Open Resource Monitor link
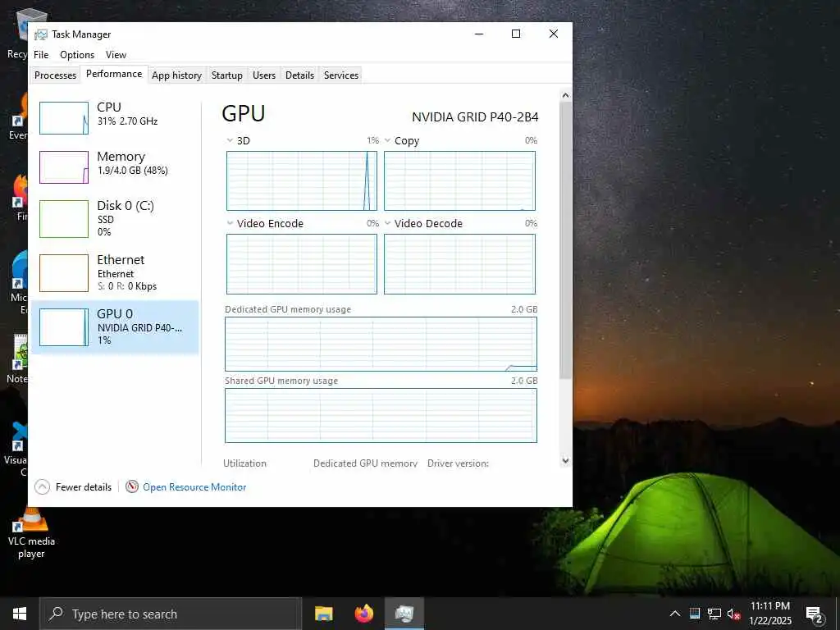The width and height of the screenshot is (840, 630). click(194, 487)
